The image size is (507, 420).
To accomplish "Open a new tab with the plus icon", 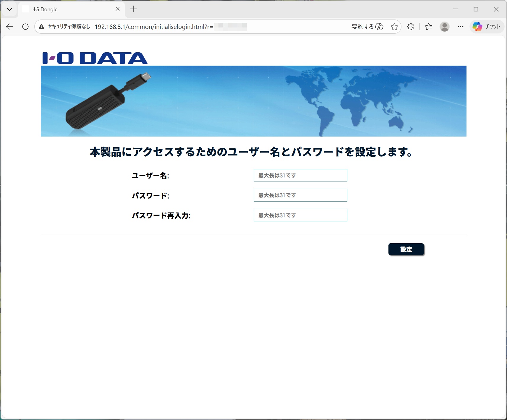I will point(134,9).
